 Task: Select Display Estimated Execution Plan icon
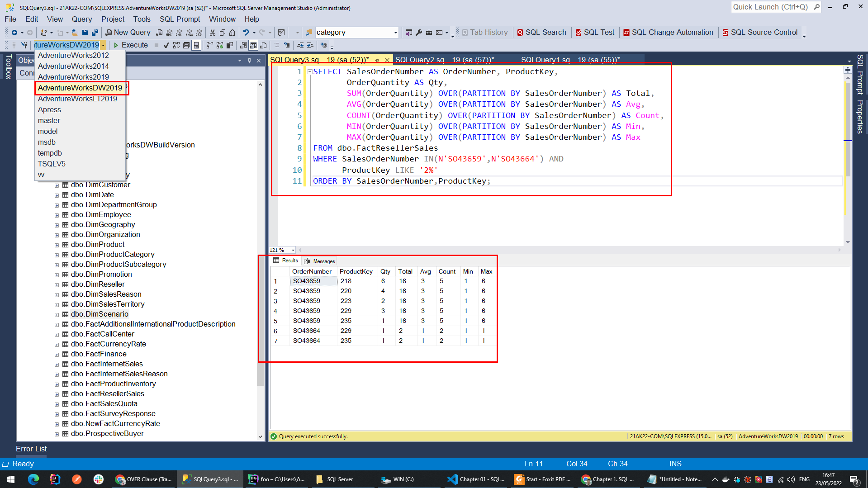[x=175, y=45]
